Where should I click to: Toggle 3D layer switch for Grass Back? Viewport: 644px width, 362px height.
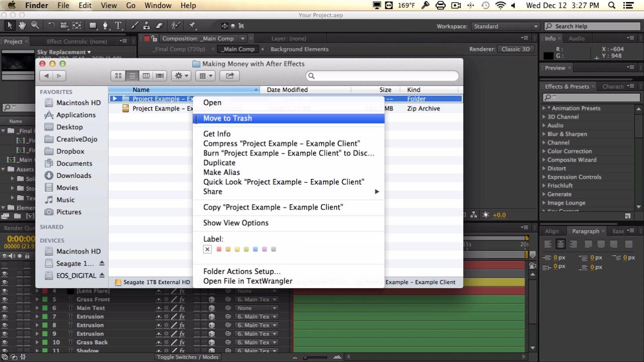click(212, 342)
